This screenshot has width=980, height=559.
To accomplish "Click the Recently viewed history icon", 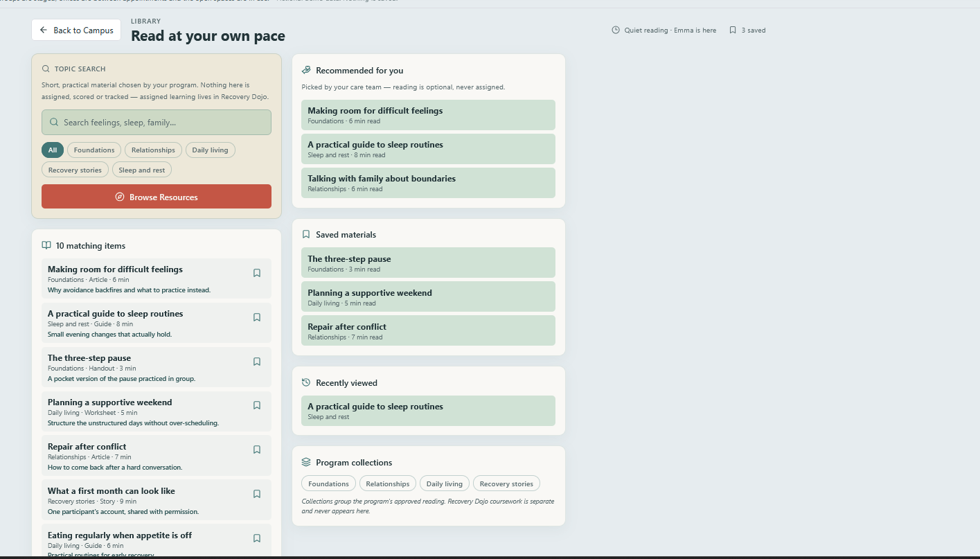I will pos(306,382).
